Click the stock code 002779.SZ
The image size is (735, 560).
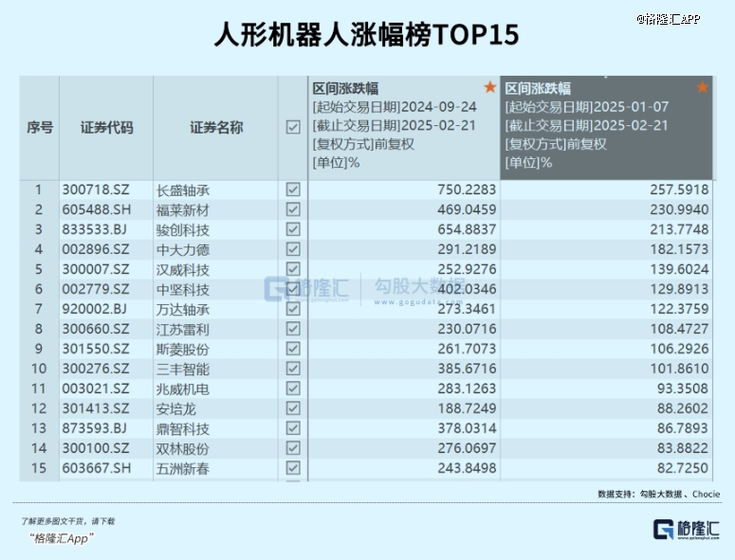[x=96, y=289]
